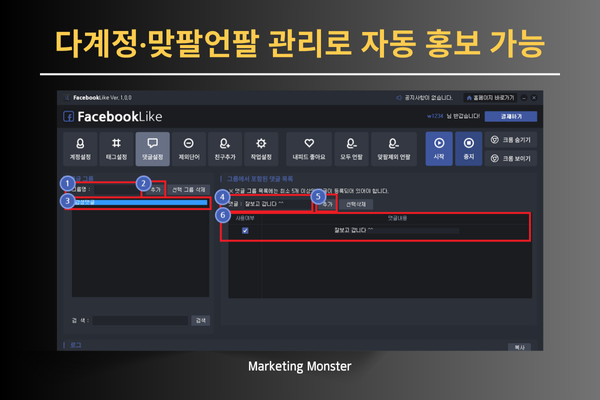Image resolution: width=600 pixels, height=400 pixels.
Task: Click 크롬 숨기기 to hide Chrome
Action: coord(511,140)
